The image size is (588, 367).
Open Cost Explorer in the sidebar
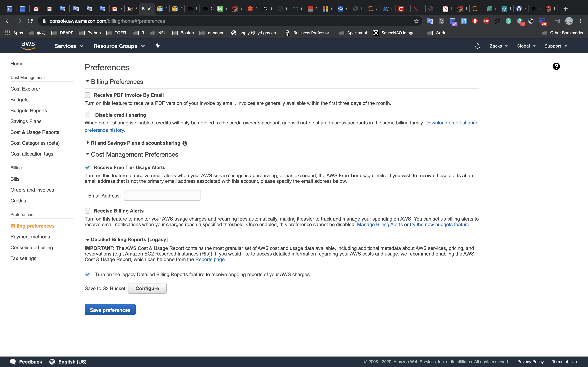click(x=25, y=89)
